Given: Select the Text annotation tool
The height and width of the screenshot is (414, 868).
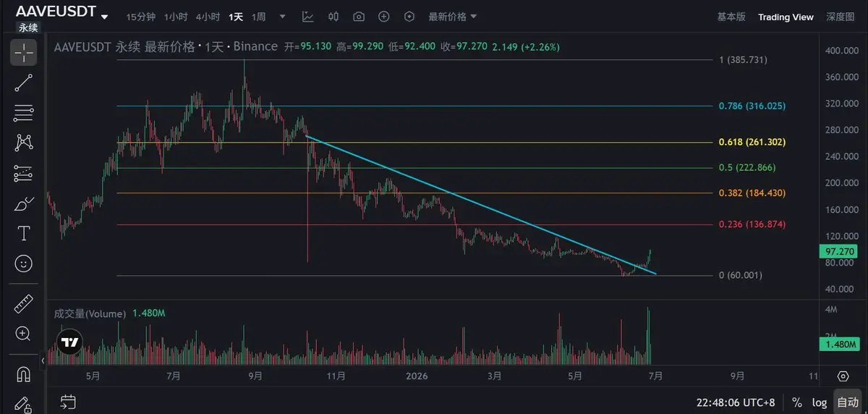Looking at the screenshot, I should (x=23, y=233).
